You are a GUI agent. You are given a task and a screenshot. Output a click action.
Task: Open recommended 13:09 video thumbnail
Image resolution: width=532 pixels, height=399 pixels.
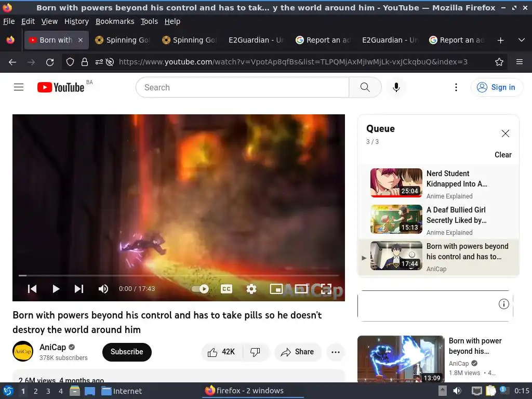pyautogui.click(x=401, y=359)
